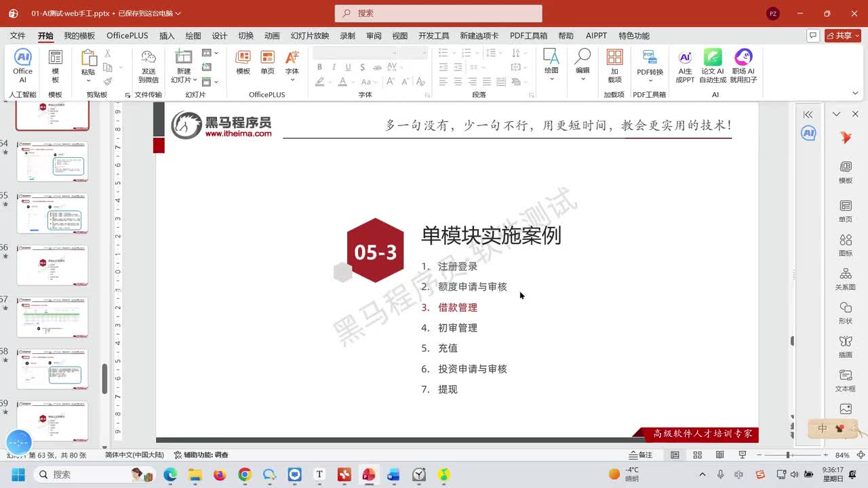868x488 pixels.
Task: Open the Office AI assistant button
Action: pos(22,66)
